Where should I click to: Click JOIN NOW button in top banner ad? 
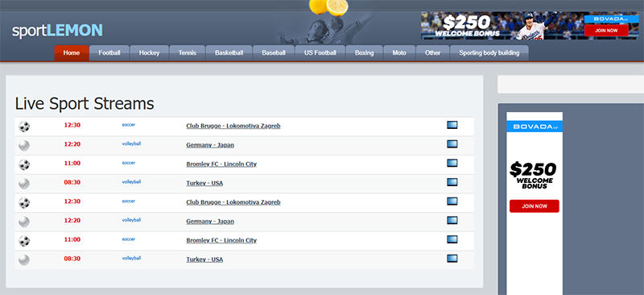tap(606, 31)
